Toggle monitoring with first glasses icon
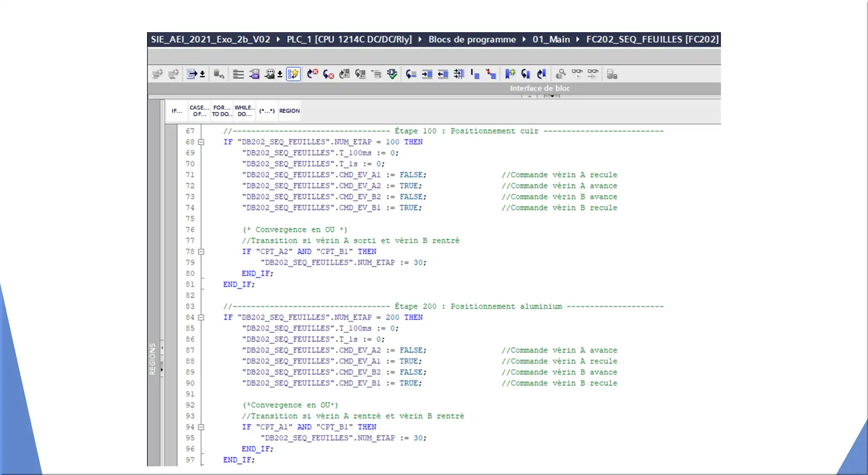This screenshot has height=475, width=868. point(577,74)
